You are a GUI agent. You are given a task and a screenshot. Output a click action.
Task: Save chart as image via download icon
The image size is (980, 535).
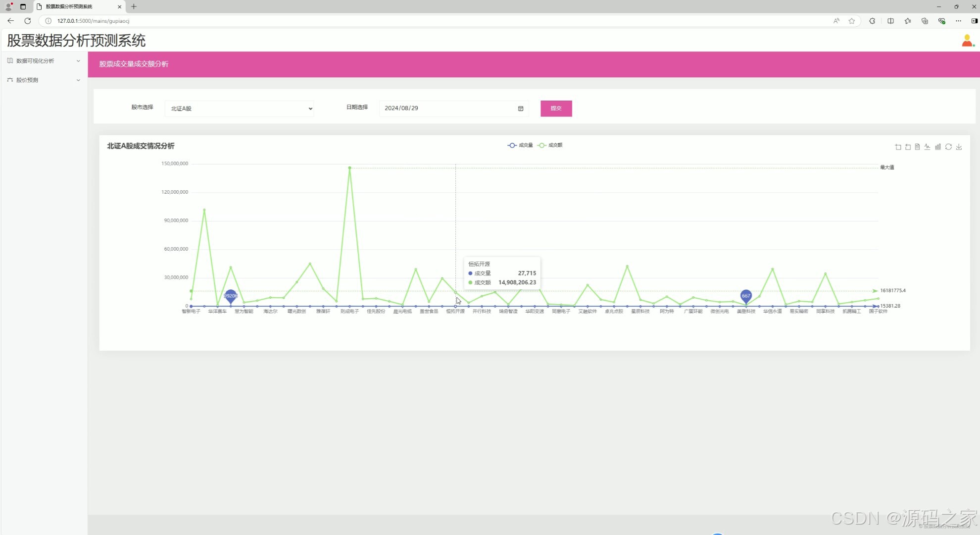coord(959,147)
